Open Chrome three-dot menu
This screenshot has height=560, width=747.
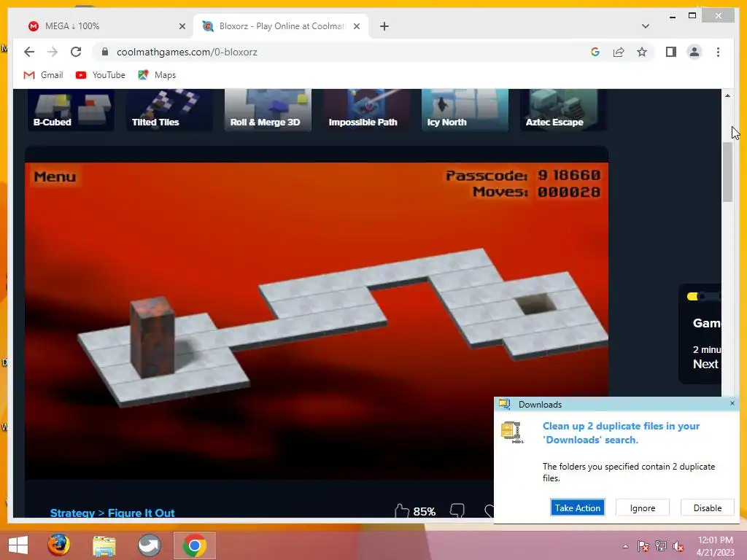coord(718,52)
